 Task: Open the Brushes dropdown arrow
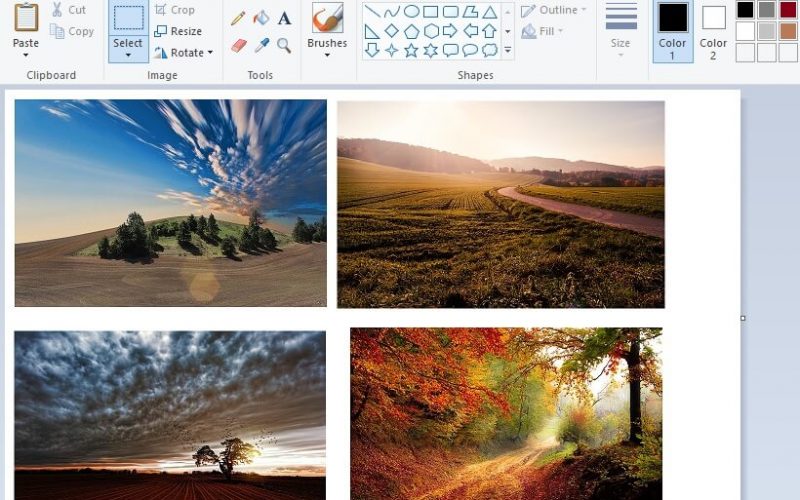[x=327, y=55]
